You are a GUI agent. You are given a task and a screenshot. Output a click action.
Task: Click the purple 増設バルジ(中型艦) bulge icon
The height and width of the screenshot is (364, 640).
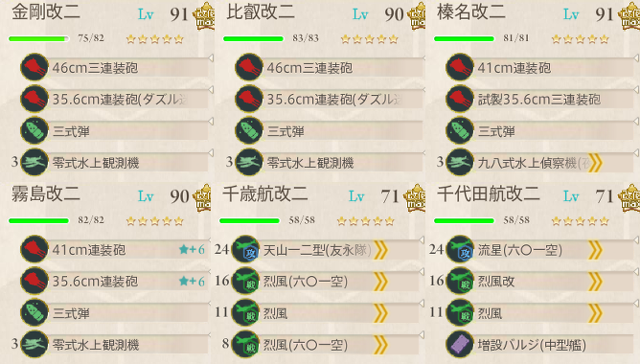click(x=460, y=345)
